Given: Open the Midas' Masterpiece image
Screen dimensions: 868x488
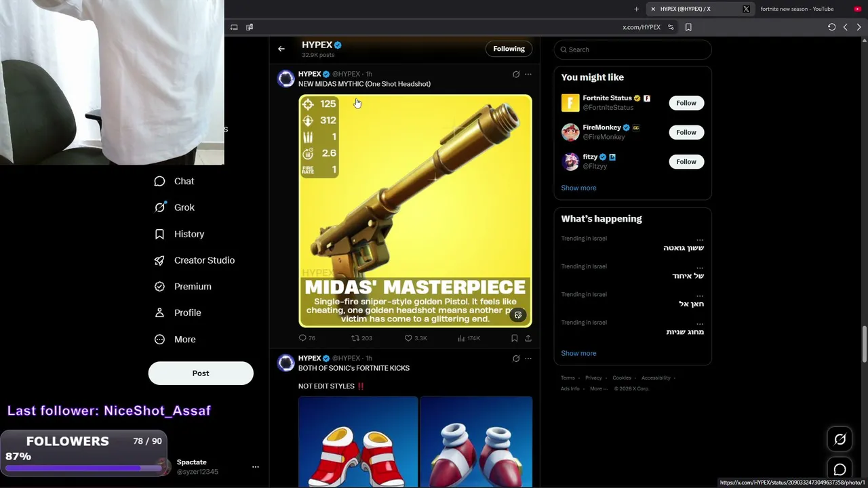Looking at the screenshot, I should (x=415, y=211).
